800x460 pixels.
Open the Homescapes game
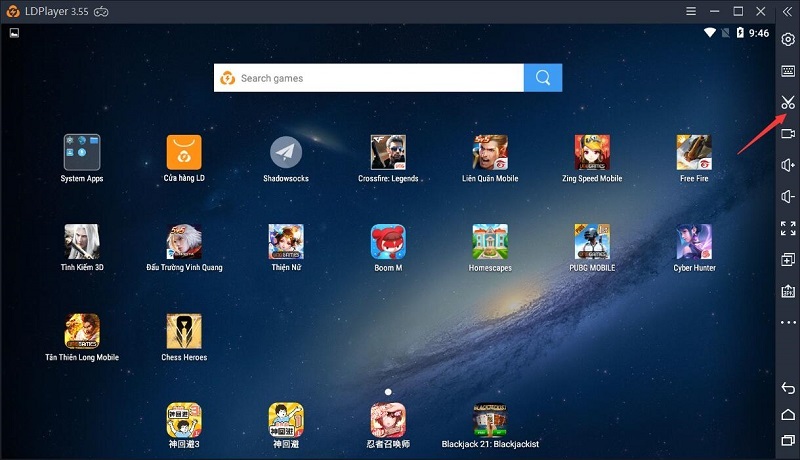coord(490,241)
